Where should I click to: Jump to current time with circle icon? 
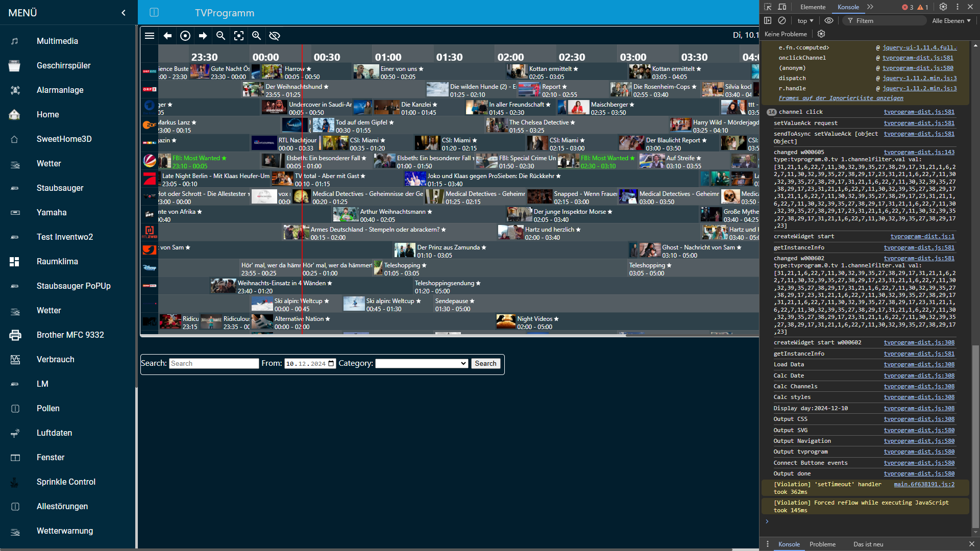click(185, 36)
